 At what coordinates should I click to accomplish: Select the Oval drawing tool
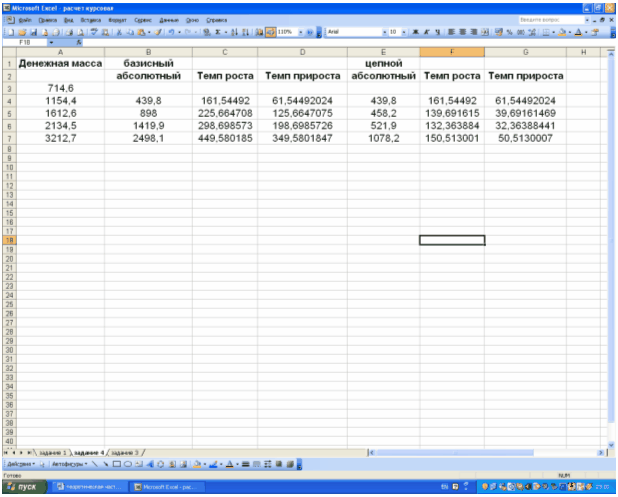[x=128, y=464]
